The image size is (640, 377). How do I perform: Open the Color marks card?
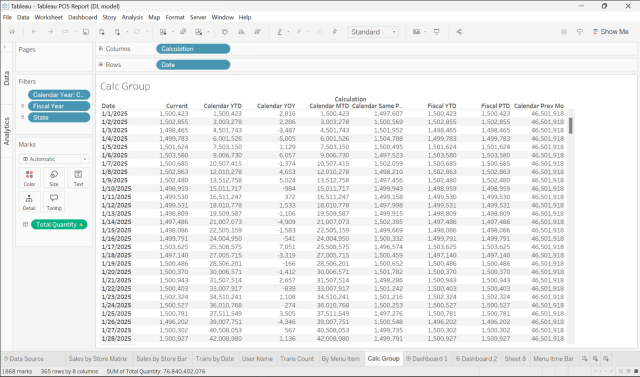tap(29, 178)
